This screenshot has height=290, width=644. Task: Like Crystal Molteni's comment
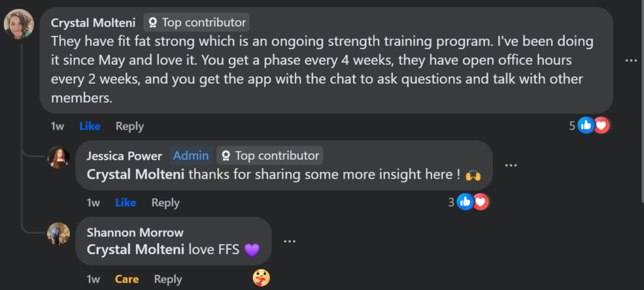coord(89,126)
